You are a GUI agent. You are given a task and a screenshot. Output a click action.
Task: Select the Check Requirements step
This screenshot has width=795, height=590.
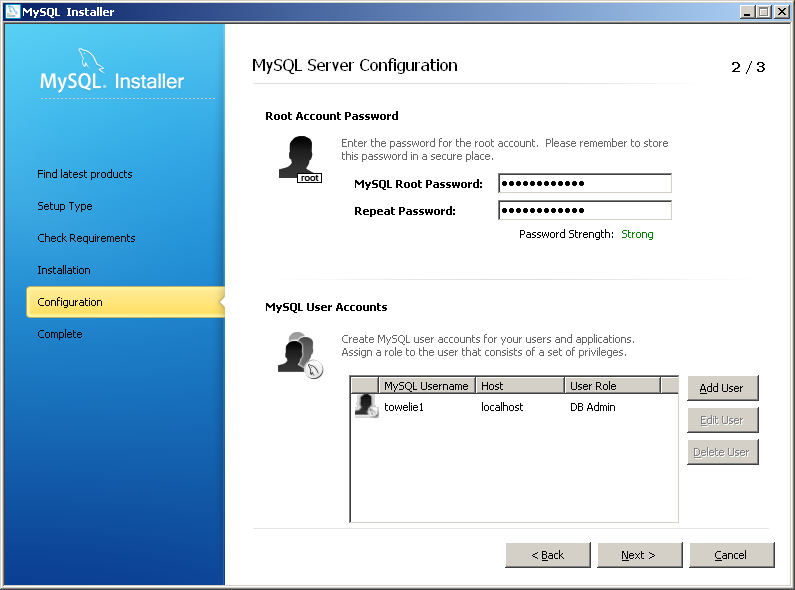coord(86,238)
